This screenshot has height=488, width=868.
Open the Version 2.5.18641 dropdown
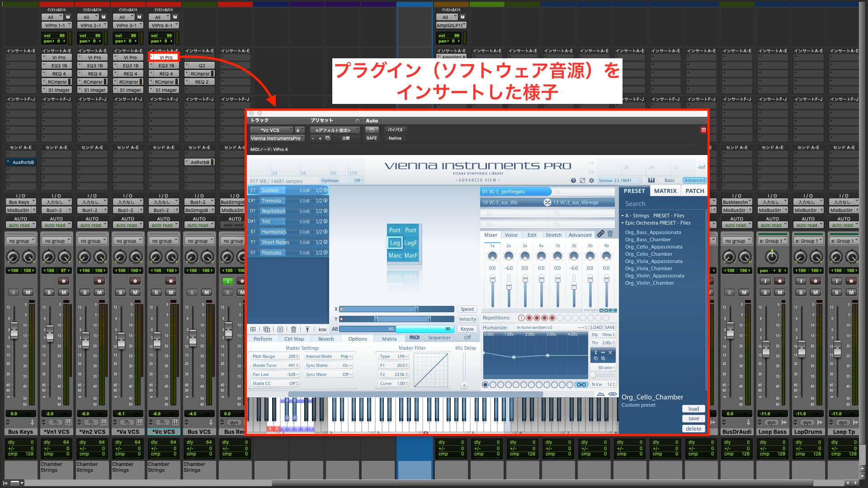[x=619, y=180]
